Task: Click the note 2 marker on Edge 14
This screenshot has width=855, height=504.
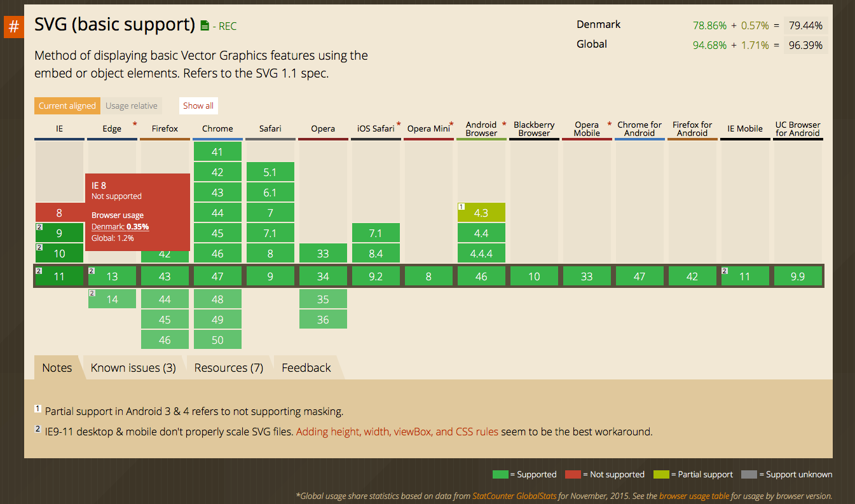Action: pos(92,294)
